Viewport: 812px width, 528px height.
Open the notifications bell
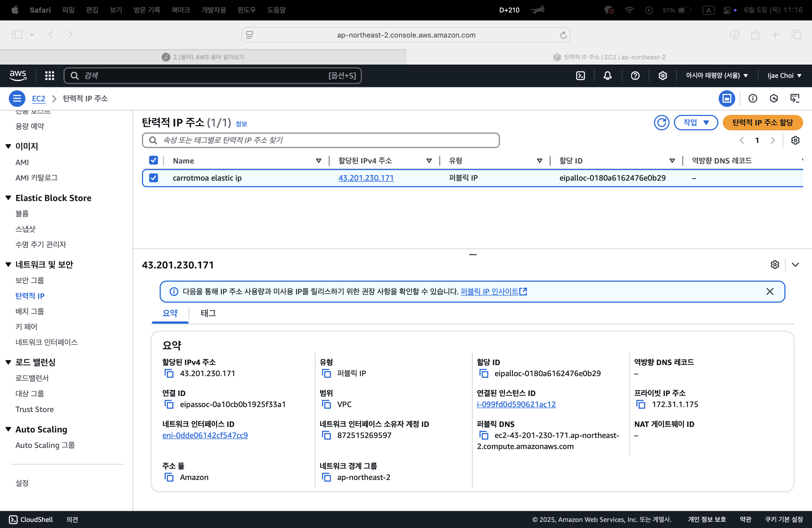[x=607, y=75]
